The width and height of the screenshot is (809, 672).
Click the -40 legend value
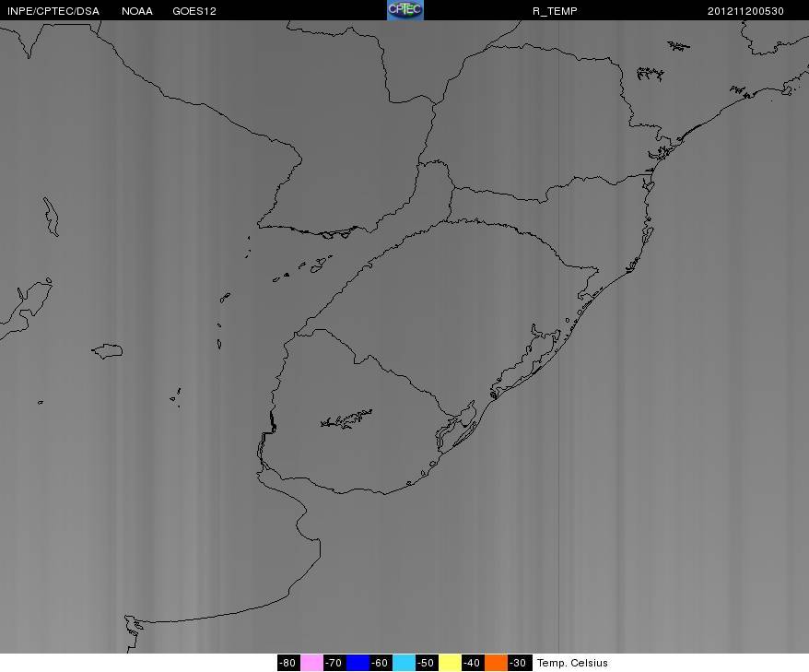(473, 663)
